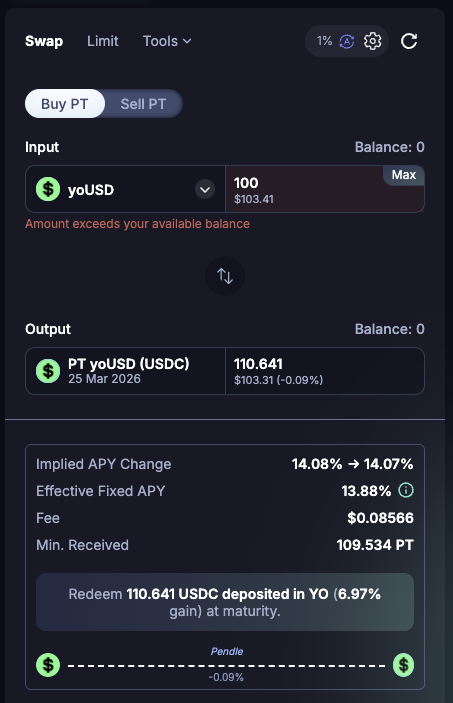Switch toggle to Buy PT

(x=65, y=104)
